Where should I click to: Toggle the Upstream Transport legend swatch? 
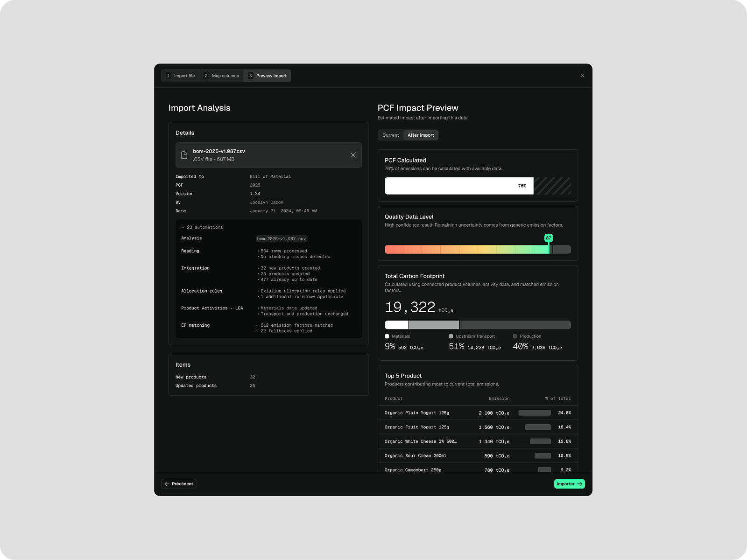[451, 336]
